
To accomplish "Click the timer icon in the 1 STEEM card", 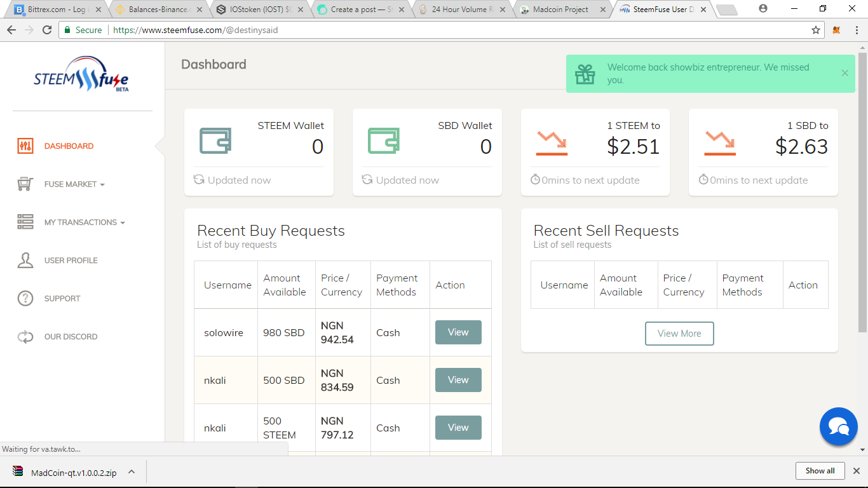I will [x=535, y=180].
